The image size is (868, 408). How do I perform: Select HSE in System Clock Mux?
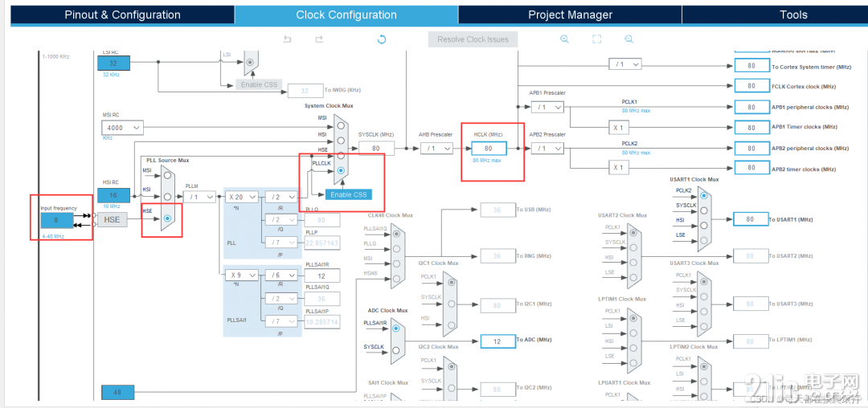[342, 155]
